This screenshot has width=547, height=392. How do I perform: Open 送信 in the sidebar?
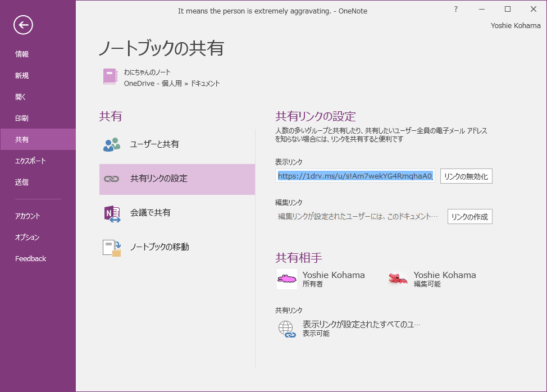[x=38, y=182]
